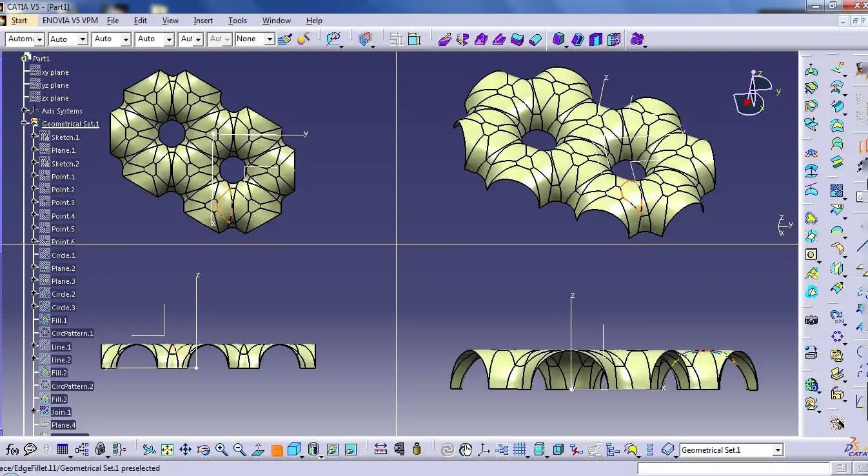The width and height of the screenshot is (868, 476).
Task: Click the Sketcher icon in top toolbar
Action: (x=333, y=39)
